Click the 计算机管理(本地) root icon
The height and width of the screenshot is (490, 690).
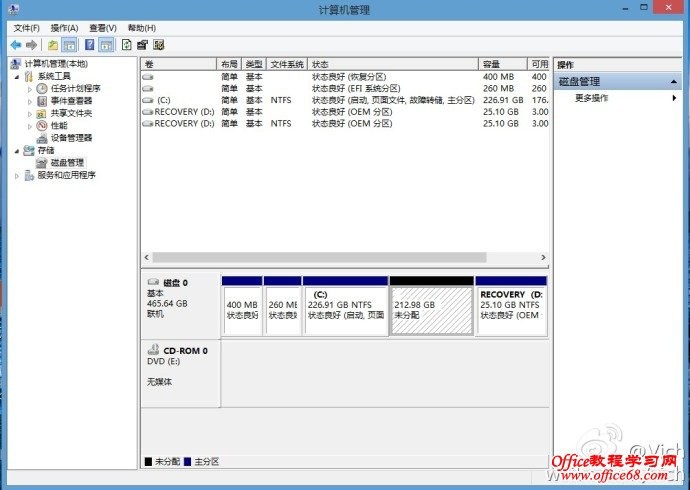point(15,64)
